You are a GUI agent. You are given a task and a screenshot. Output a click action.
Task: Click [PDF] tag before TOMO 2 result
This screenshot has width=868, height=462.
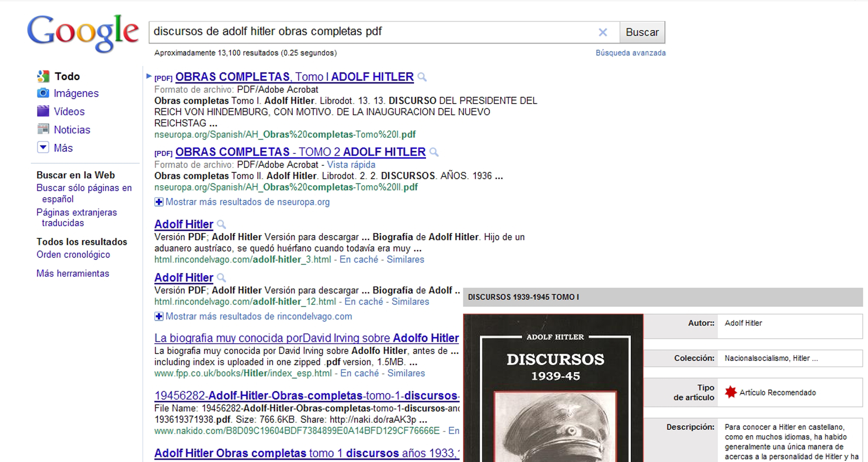(163, 154)
